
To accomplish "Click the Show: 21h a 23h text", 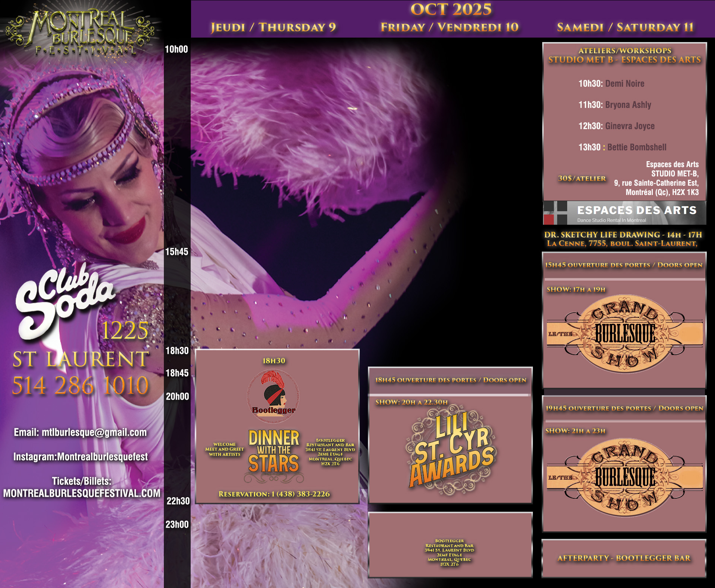I will click(x=575, y=431).
